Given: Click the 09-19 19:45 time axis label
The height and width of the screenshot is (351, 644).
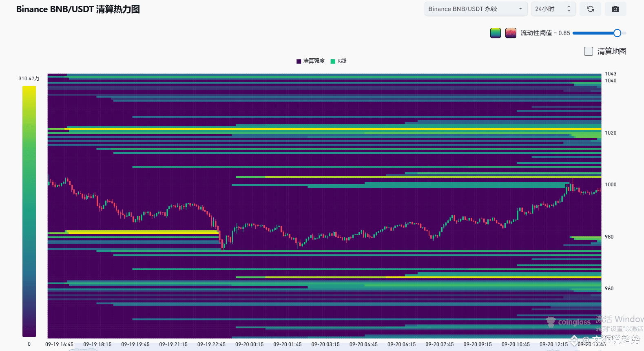Looking at the screenshot, I should [x=135, y=344].
